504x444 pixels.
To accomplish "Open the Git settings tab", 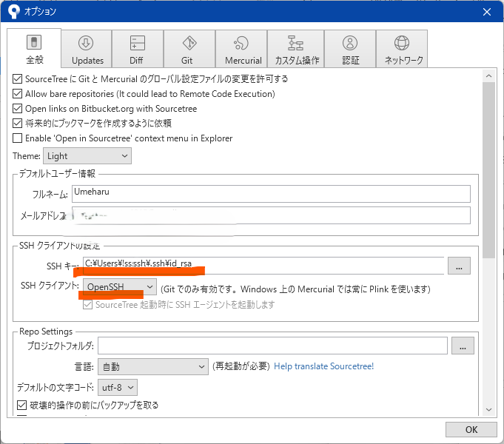I will [189, 49].
